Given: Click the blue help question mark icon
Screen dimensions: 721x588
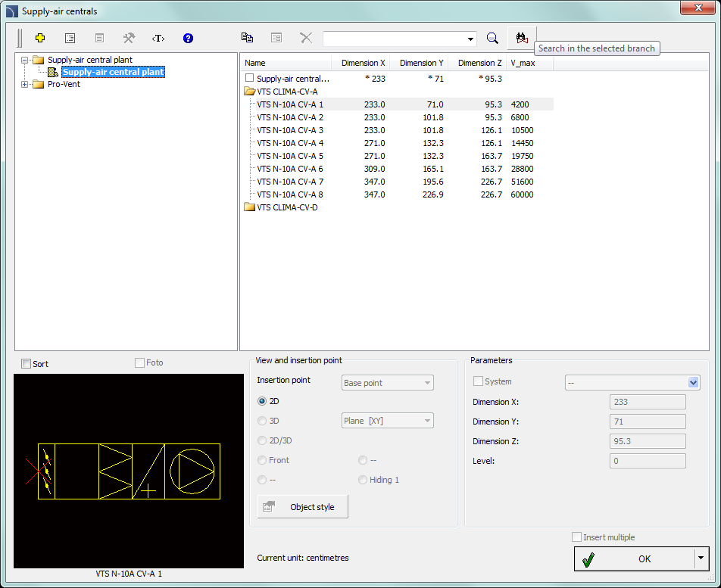Looking at the screenshot, I should pyautogui.click(x=189, y=38).
